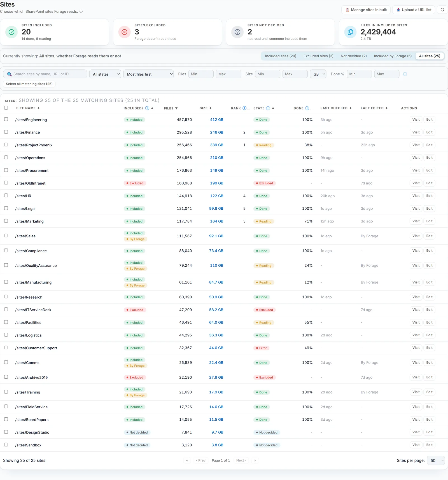448x480 pixels.
Task: Sort by Last Edited column icon
Action: coord(387,108)
